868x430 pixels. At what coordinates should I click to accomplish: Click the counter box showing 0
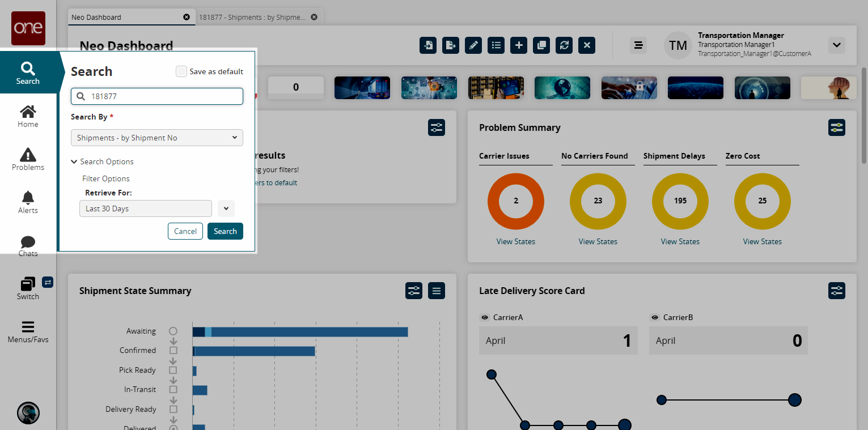(x=296, y=87)
